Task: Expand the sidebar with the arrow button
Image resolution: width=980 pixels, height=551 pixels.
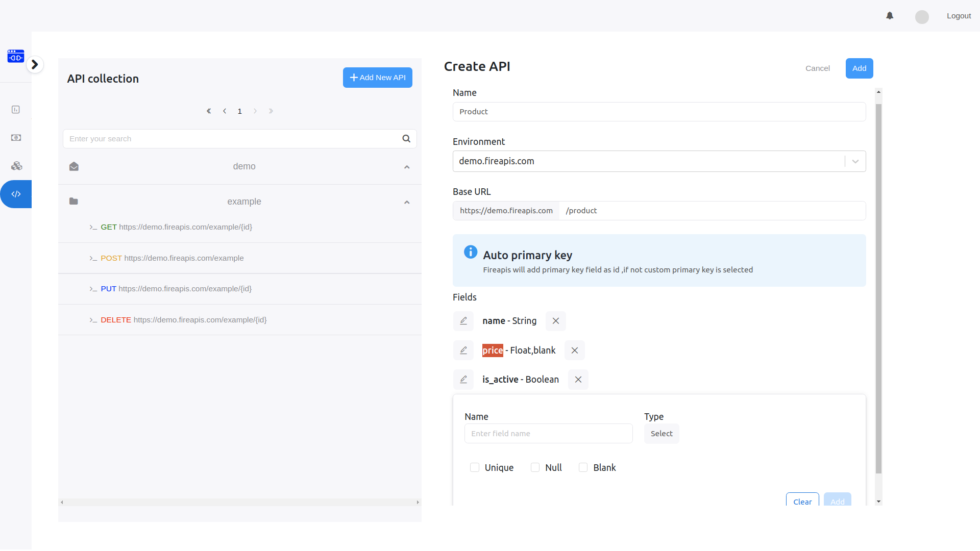Action: pos(35,64)
